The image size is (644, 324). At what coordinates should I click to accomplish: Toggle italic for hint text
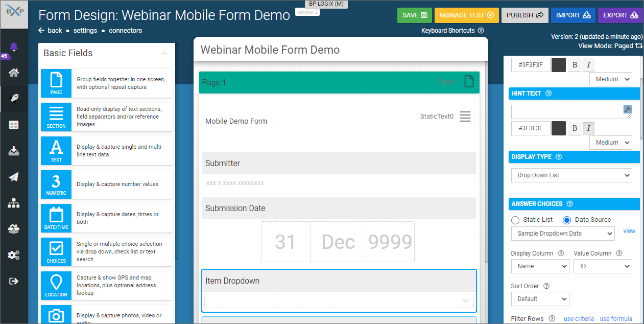[x=588, y=128]
